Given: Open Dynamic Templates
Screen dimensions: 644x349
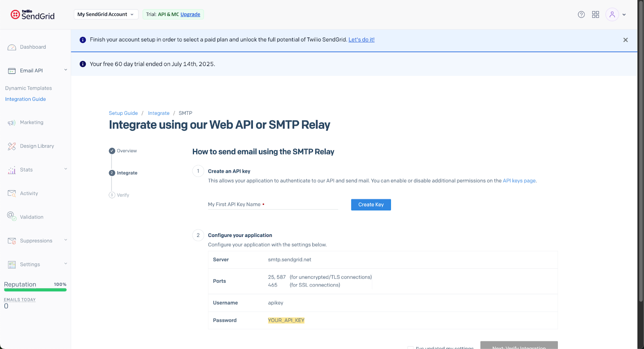Looking at the screenshot, I should pos(29,88).
